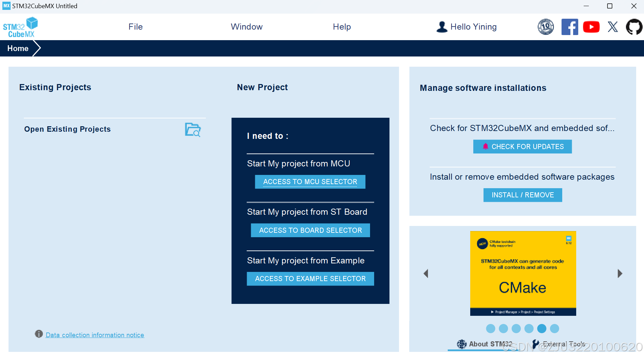
Task: Open the Window menu
Action: click(247, 27)
